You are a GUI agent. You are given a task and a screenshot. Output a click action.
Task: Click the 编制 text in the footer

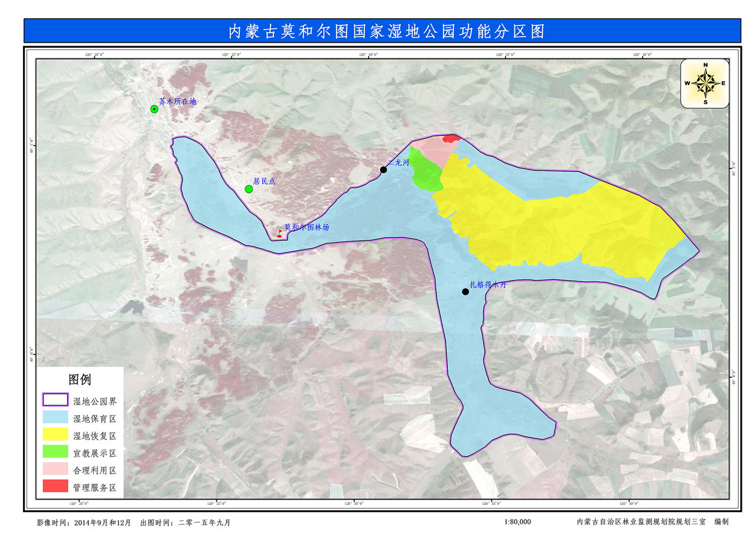pos(721,522)
